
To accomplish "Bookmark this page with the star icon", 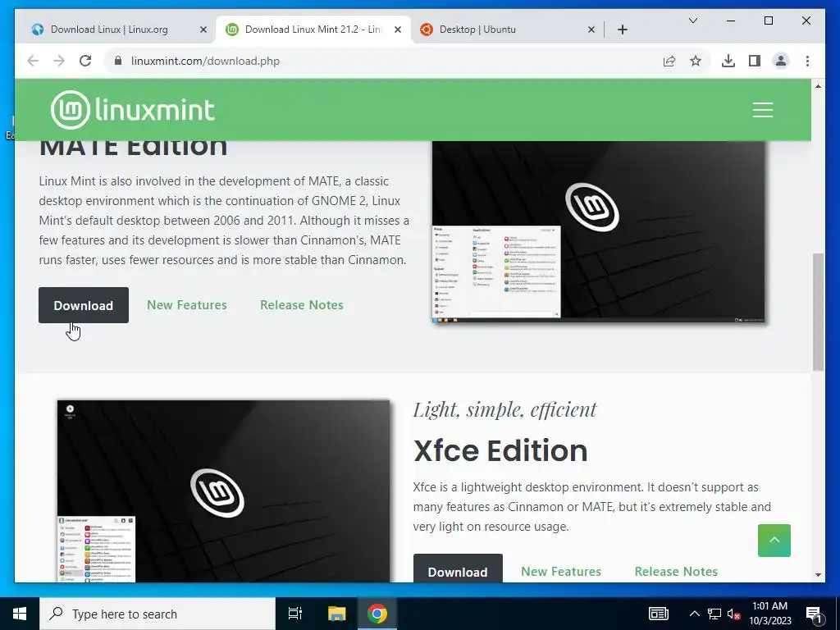I will (x=696, y=61).
